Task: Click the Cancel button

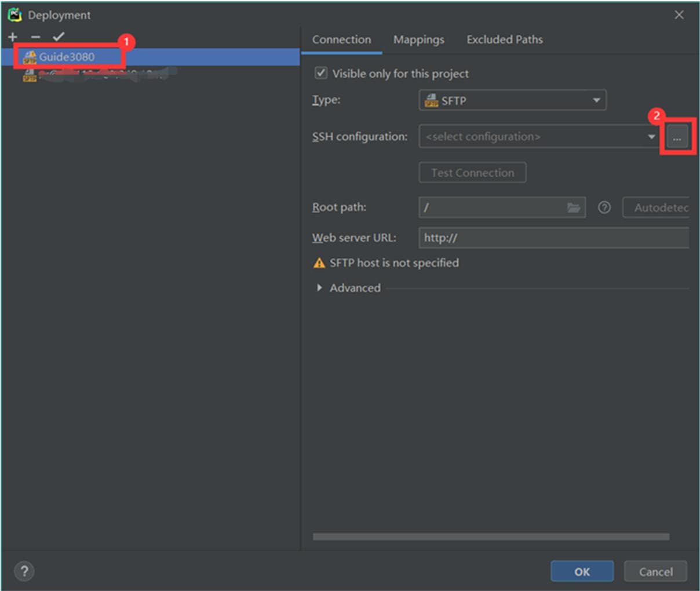Action: coord(655,571)
